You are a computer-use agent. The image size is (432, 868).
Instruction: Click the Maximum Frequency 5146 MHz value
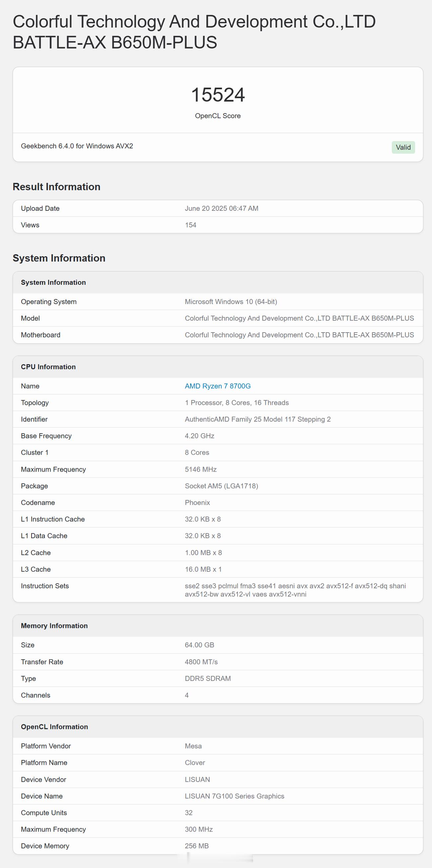(x=201, y=469)
